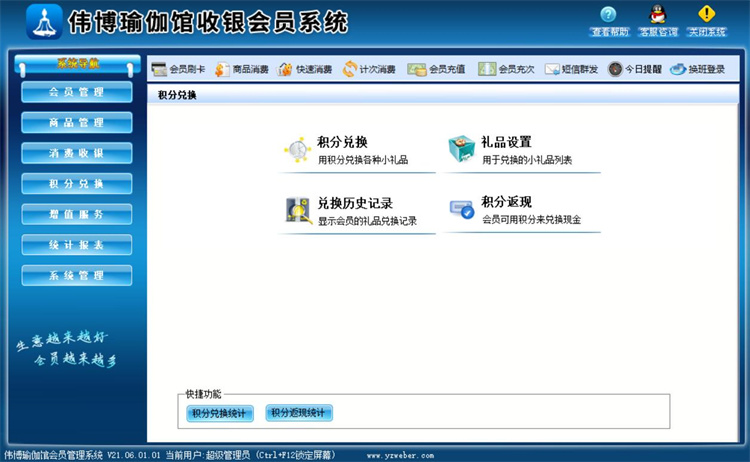The width and height of the screenshot is (750, 462).
Task: Open 系统管理 in the sidebar
Action: click(x=77, y=275)
